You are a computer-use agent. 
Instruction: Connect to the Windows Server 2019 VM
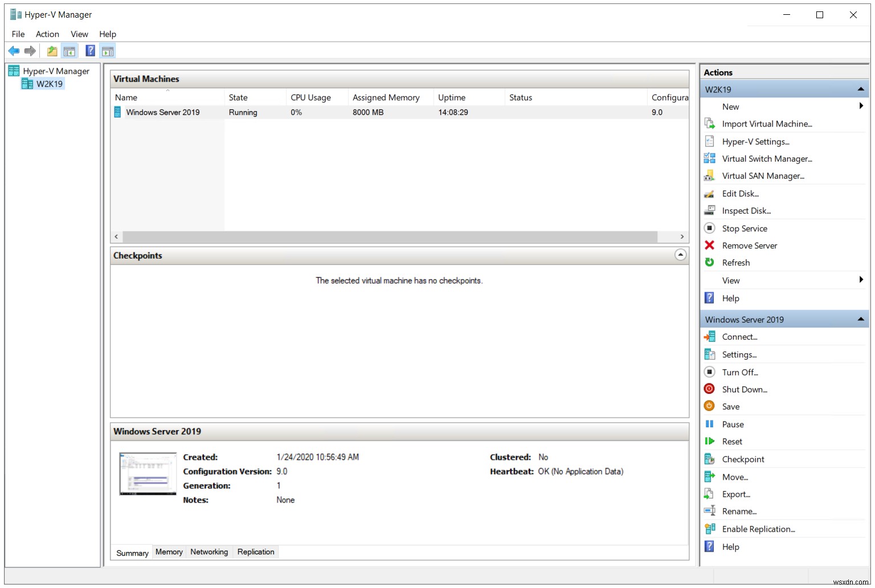click(739, 337)
